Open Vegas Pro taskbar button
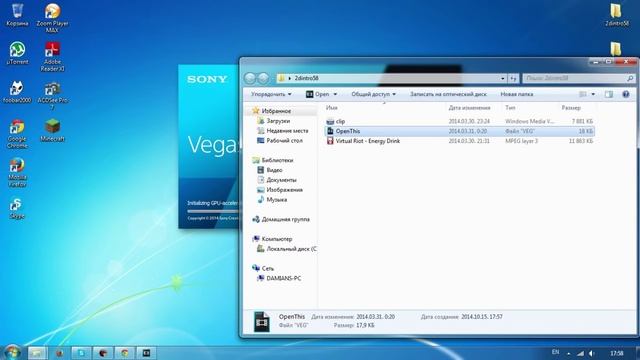 147,353
